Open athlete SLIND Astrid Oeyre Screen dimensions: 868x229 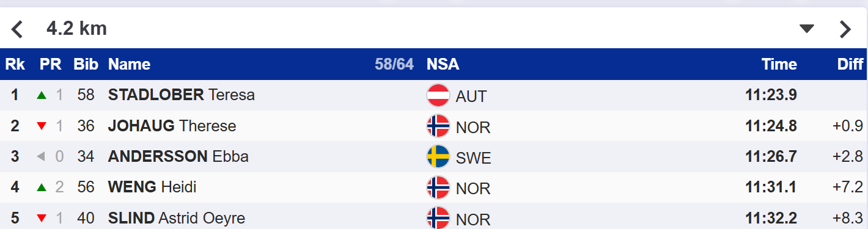tap(176, 218)
